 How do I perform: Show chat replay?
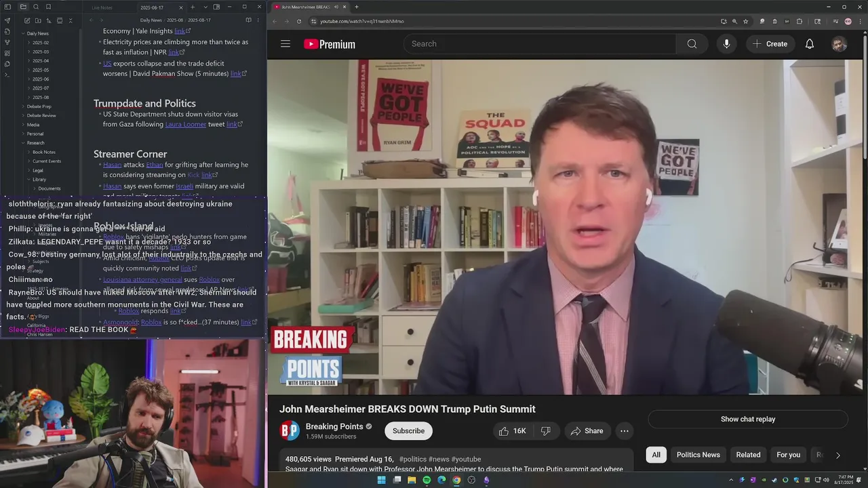tap(748, 419)
